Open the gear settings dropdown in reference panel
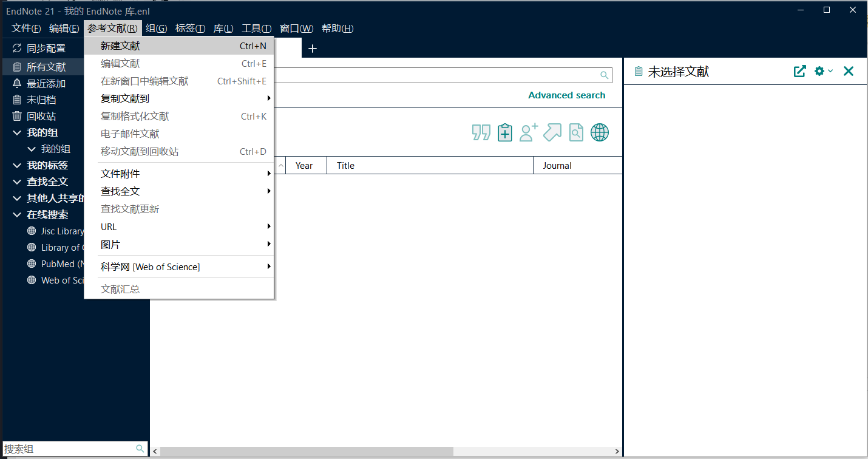 click(x=823, y=71)
